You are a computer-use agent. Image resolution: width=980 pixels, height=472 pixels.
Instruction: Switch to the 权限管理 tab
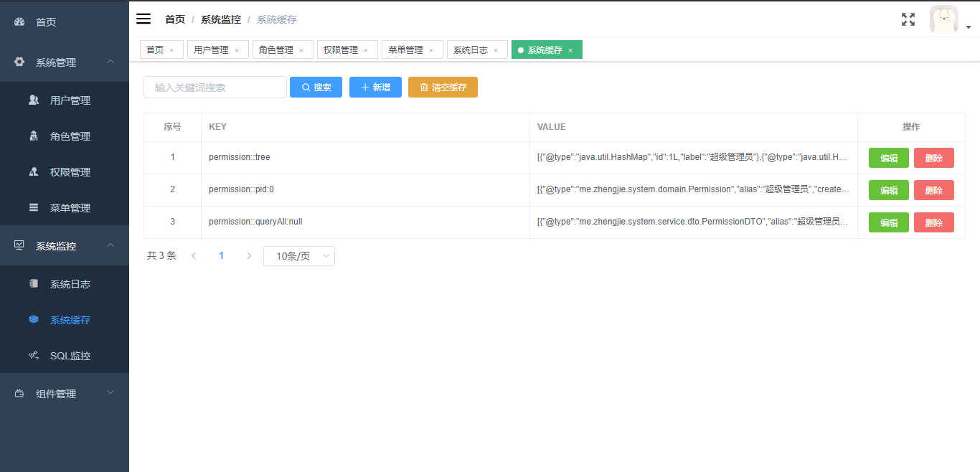tap(341, 49)
